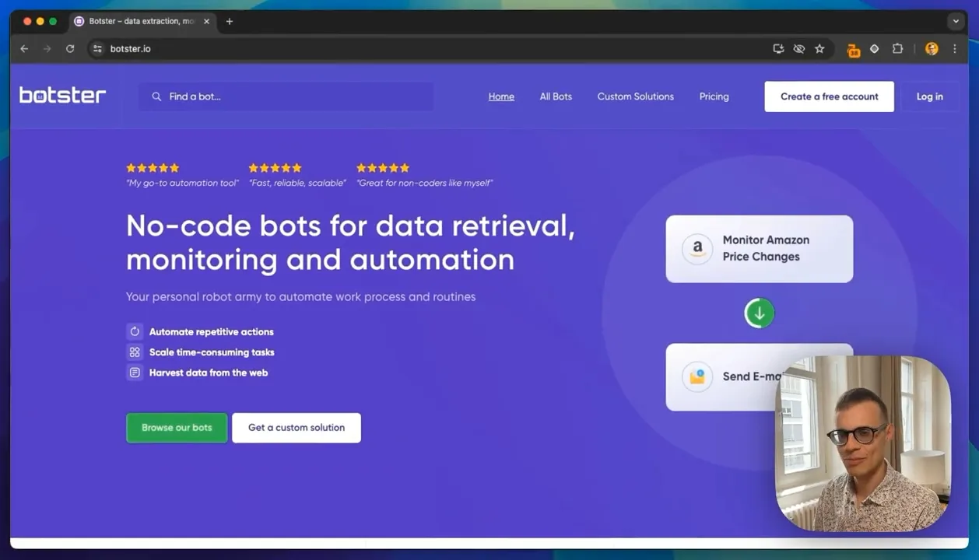The width and height of the screenshot is (979, 560).
Task: Focus the 'Find a bot...' search field
Action: click(286, 96)
